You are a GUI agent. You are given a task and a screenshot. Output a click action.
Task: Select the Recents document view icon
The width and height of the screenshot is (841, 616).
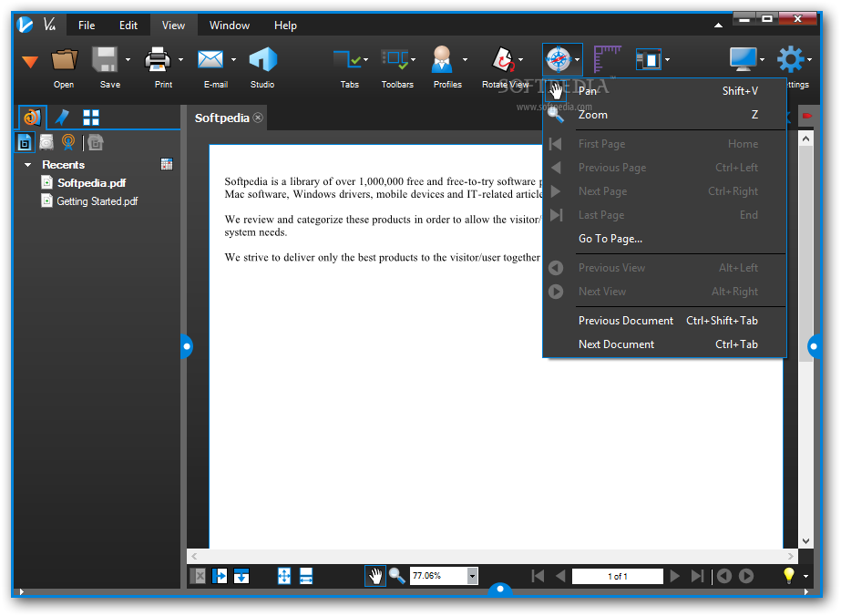pos(25,143)
